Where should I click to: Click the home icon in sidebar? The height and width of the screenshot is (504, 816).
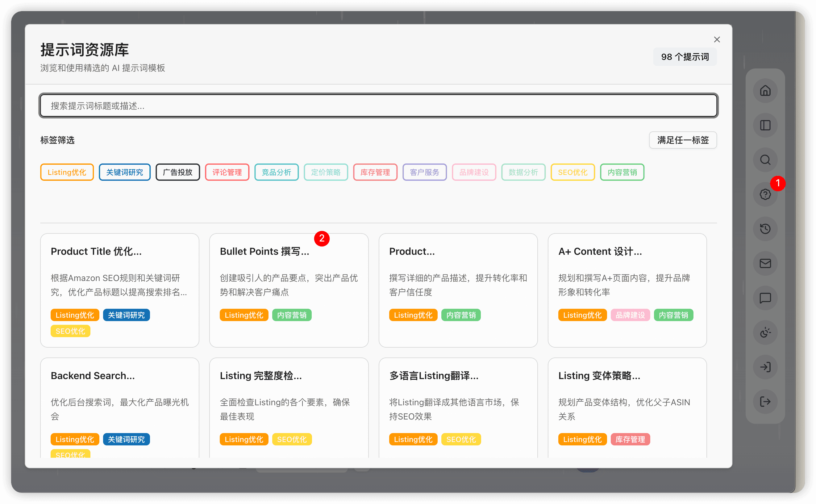(x=765, y=91)
